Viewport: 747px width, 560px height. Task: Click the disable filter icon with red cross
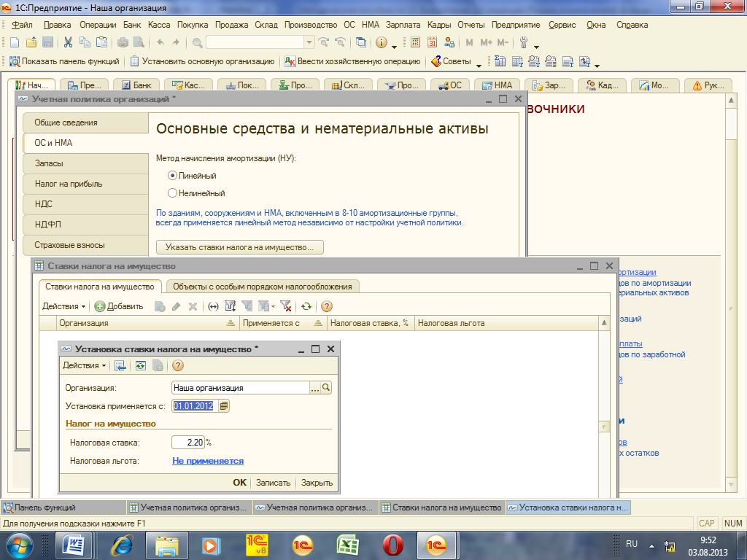pos(286,306)
